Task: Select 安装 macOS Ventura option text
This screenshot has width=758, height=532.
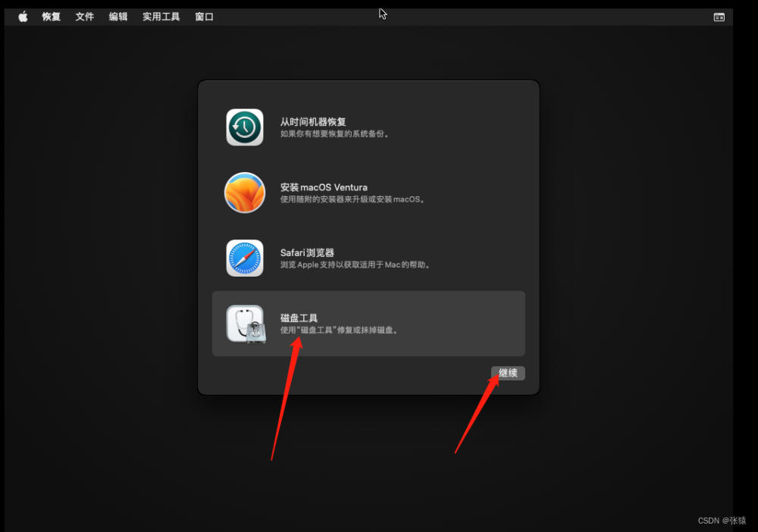Action: 324,187
